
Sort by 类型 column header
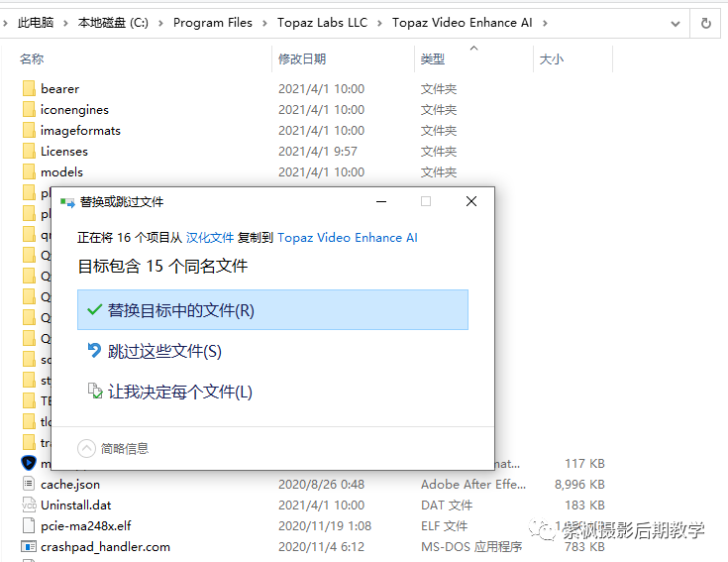point(433,59)
